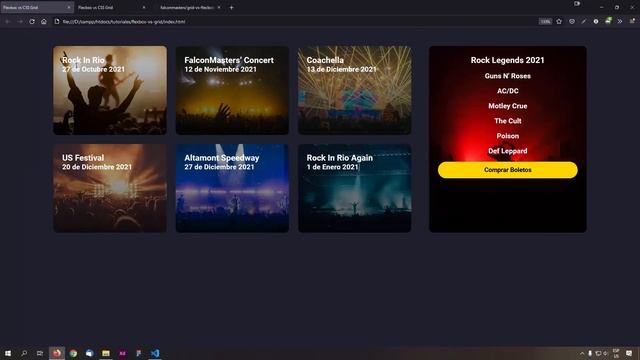Click the AC/DC band name
The height and width of the screenshot is (360, 640).
[x=508, y=91]
